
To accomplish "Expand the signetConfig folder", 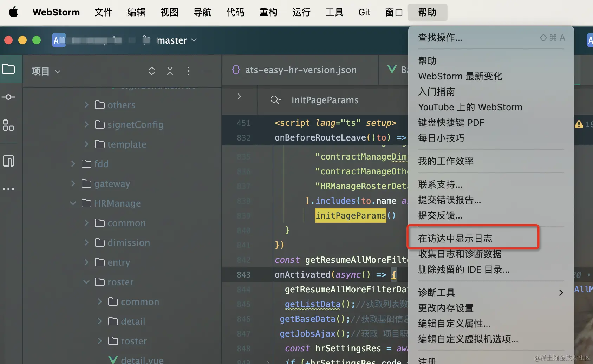I will [86, 124].
